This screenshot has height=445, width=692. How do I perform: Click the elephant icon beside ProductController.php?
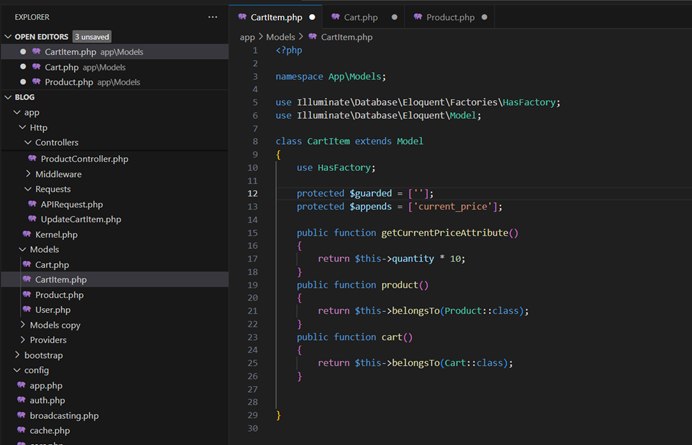click(x=32, y=159)
